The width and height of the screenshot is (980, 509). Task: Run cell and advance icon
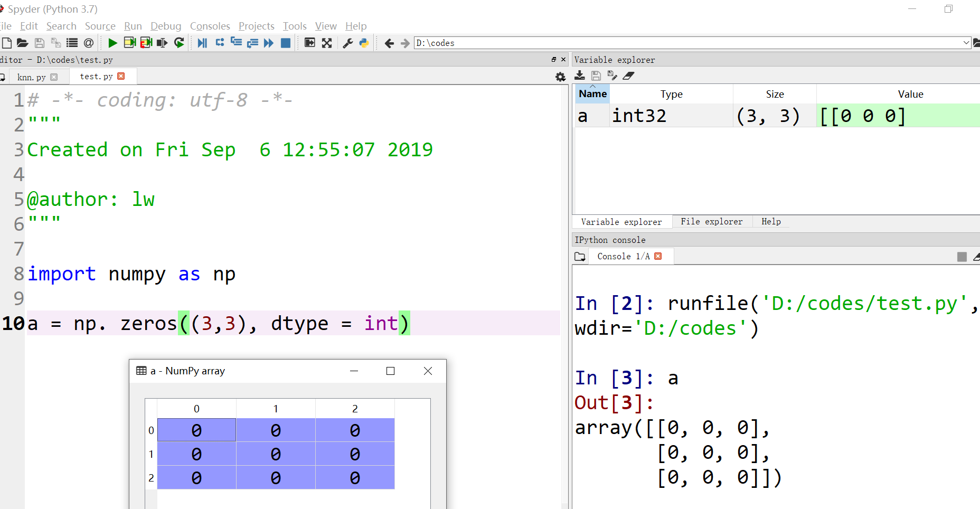coord(146,43)
